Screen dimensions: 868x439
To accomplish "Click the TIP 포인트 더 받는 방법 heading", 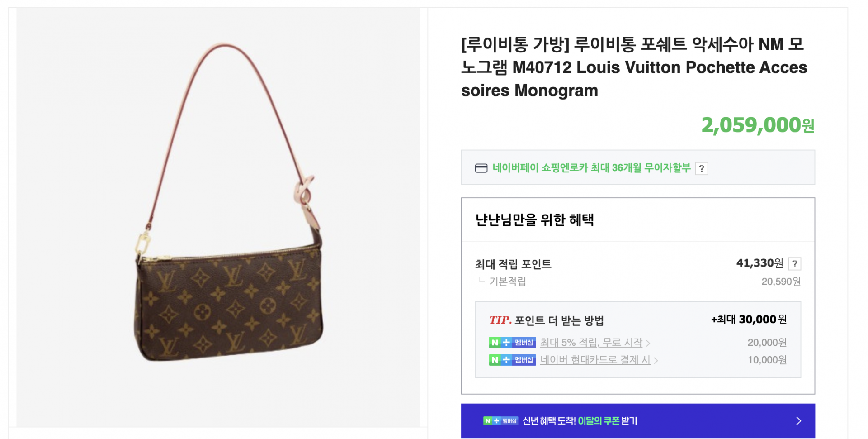I will (546, 320).
